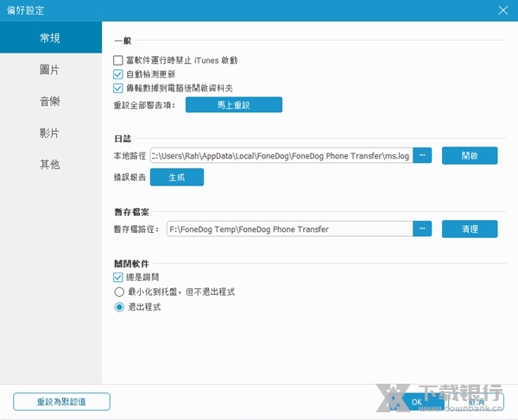Select 退出程式 radio option
Viewport: 518px width, 420px height.
(119, 307)
